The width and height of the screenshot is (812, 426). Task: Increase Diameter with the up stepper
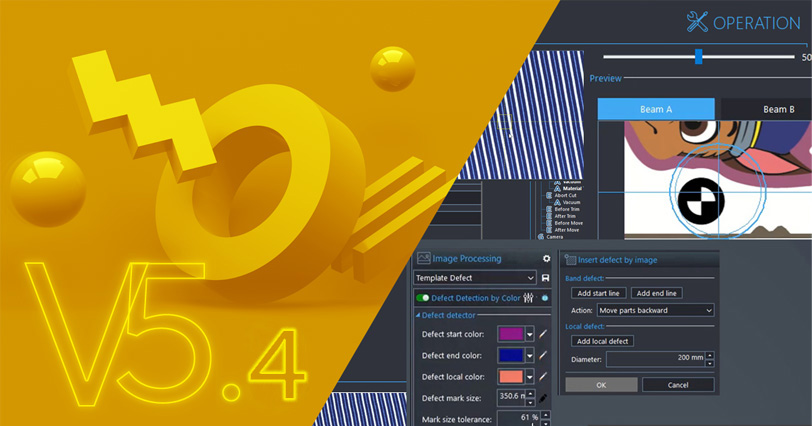[x=710, y=356]
